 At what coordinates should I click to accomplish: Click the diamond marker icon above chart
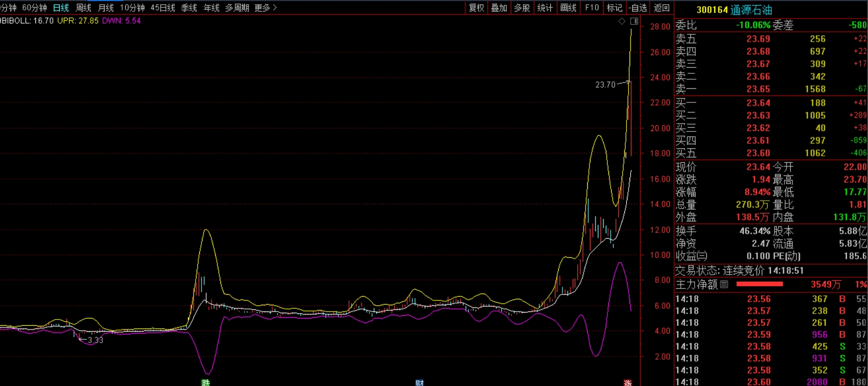pos(622,21)
